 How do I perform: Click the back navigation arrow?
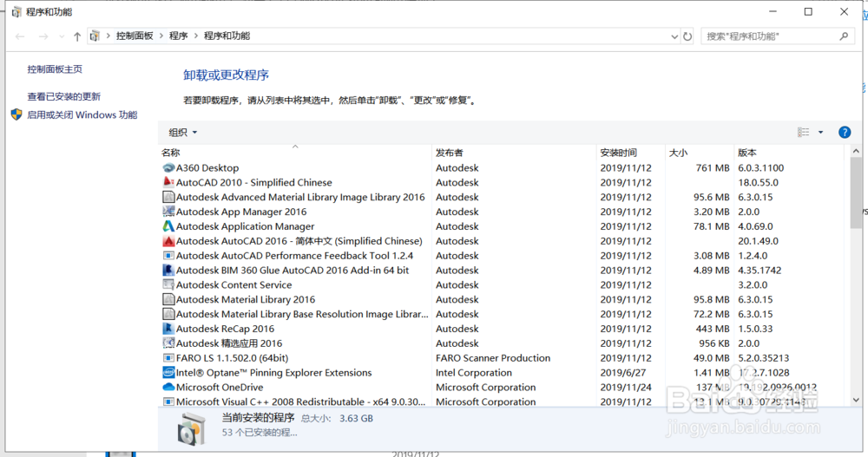click(21, 36)
